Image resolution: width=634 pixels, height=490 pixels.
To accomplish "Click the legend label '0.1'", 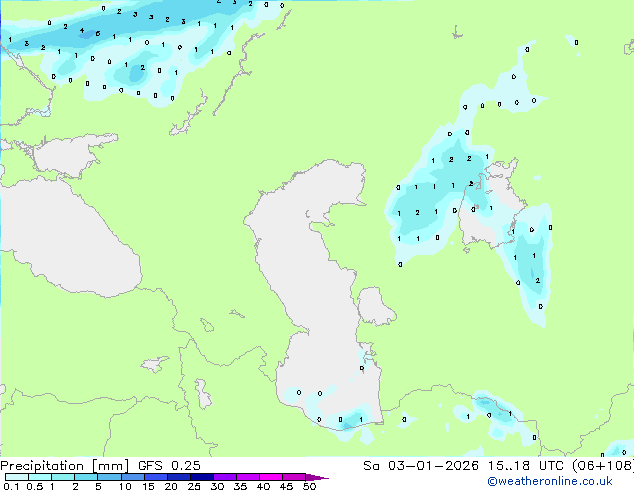I will pyautogui.click(x=11, y=486).
